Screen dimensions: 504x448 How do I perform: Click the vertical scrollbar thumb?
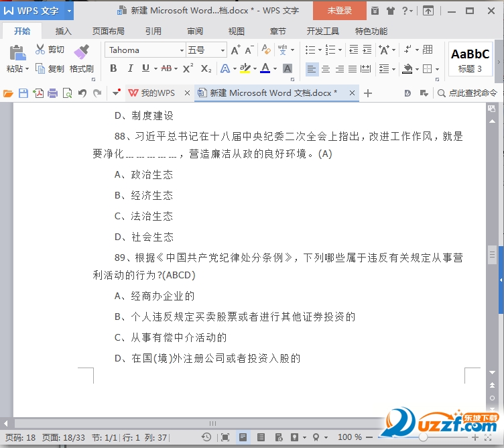[x=492, y=255]
